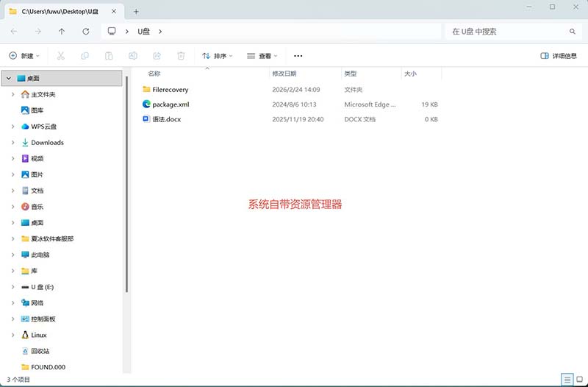
Task: Open the 排序 sort dropdown
Action: click(218, 56)
